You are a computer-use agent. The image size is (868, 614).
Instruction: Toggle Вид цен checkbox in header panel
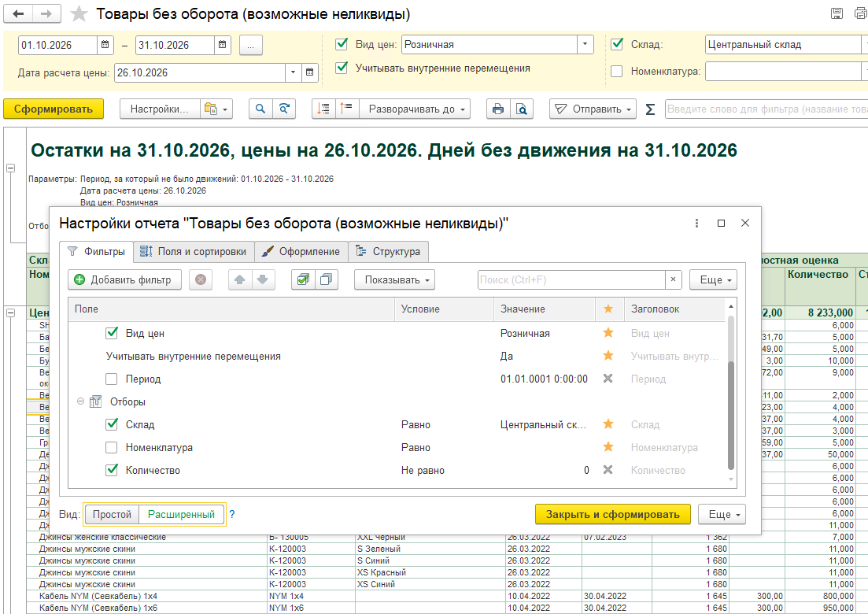pyautogui.click(x=342, y=44)
